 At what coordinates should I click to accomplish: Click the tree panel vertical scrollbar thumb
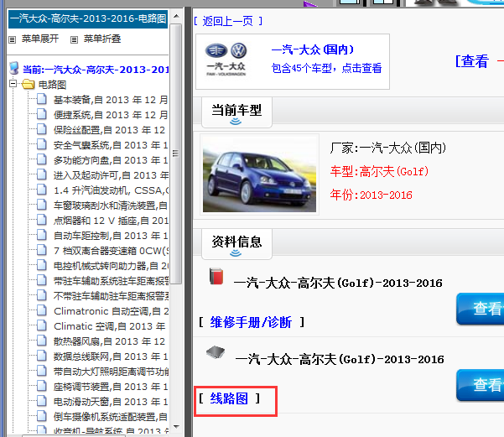tap(176, 153)
